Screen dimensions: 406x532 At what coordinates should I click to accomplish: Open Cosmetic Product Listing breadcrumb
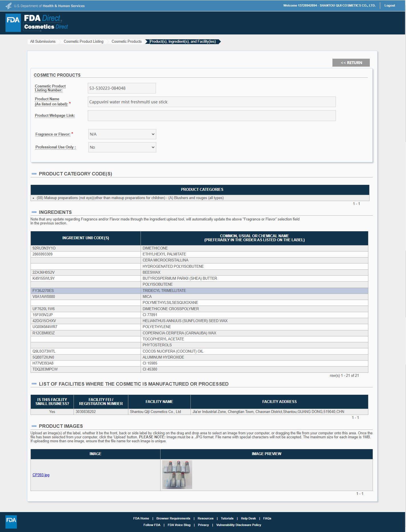(84, 42)
